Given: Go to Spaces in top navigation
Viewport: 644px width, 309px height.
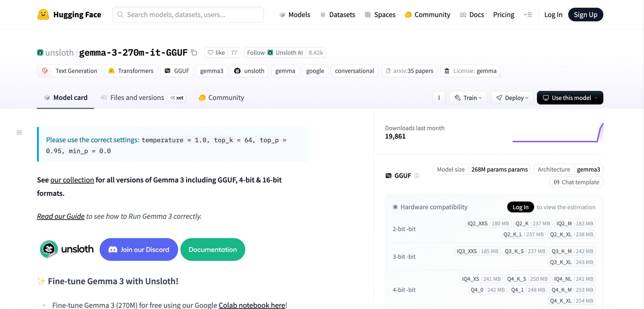Looking at the screenshot, I should [x=380, y=15].
